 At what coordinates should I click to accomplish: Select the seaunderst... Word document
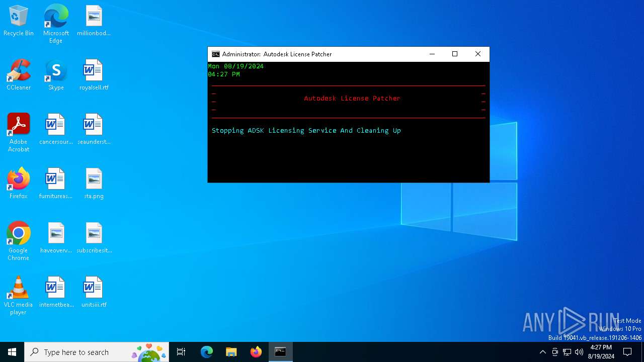pos(94,130)
